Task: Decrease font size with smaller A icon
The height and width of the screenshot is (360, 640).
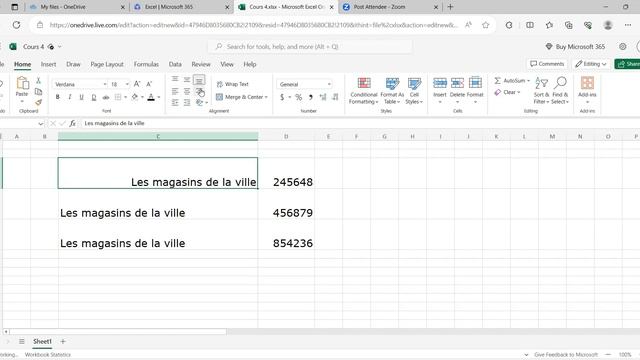Action: (x=149, y=84)
